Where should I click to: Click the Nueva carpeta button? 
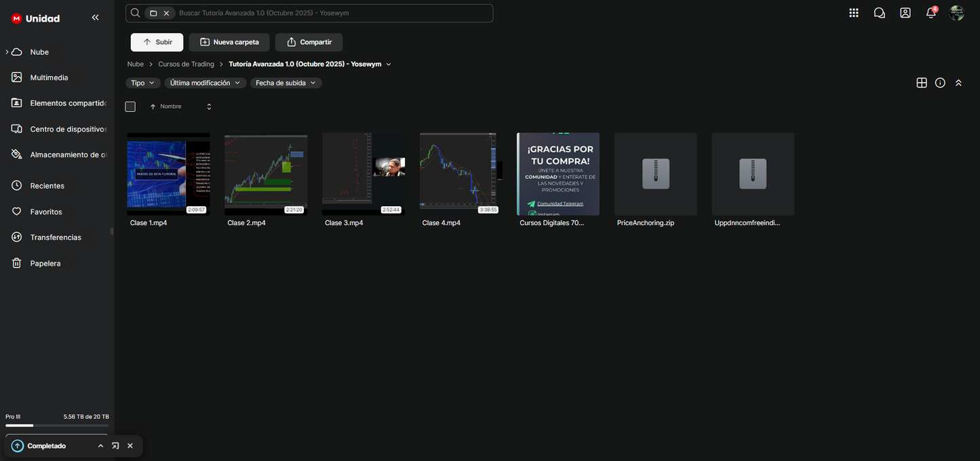click(x=229, y=42)
